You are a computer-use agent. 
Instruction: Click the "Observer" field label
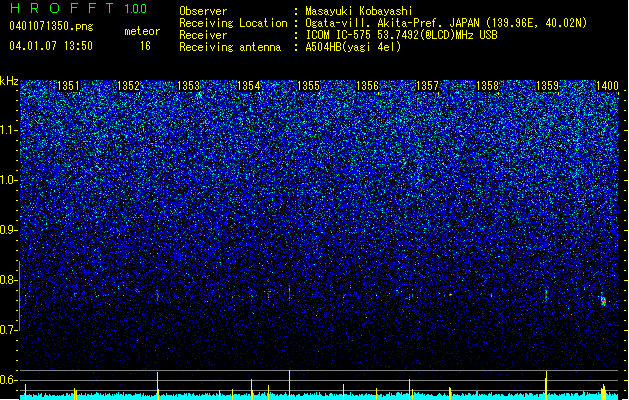click(203, 11)
